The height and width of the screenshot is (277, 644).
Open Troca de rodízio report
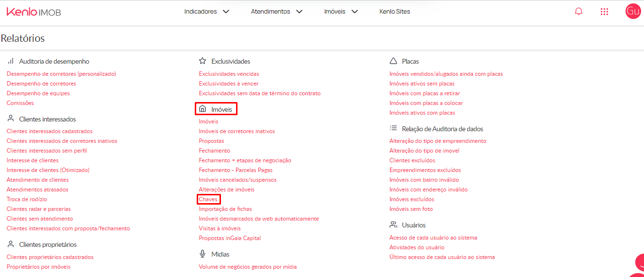point(27,199)
